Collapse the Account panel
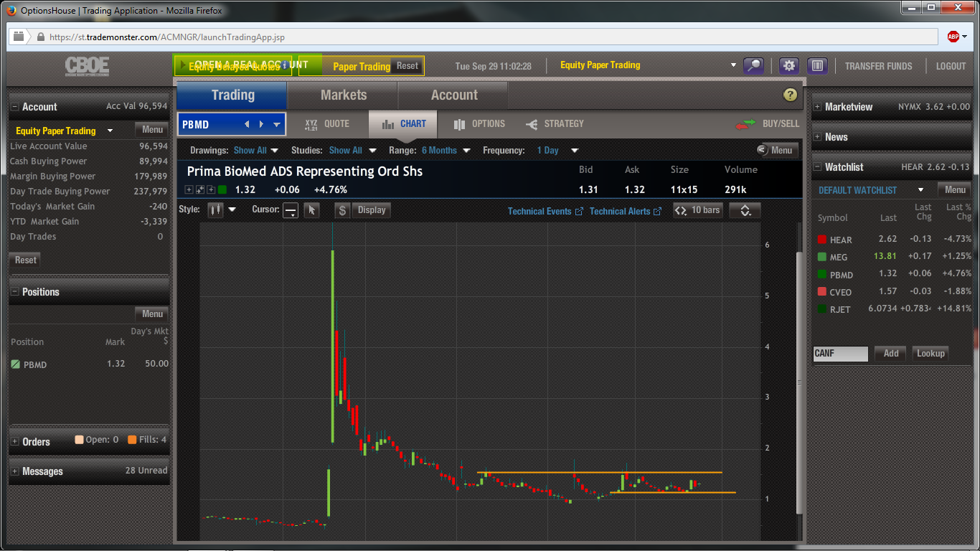Screen dimensions: 980x551 [14, 107]
